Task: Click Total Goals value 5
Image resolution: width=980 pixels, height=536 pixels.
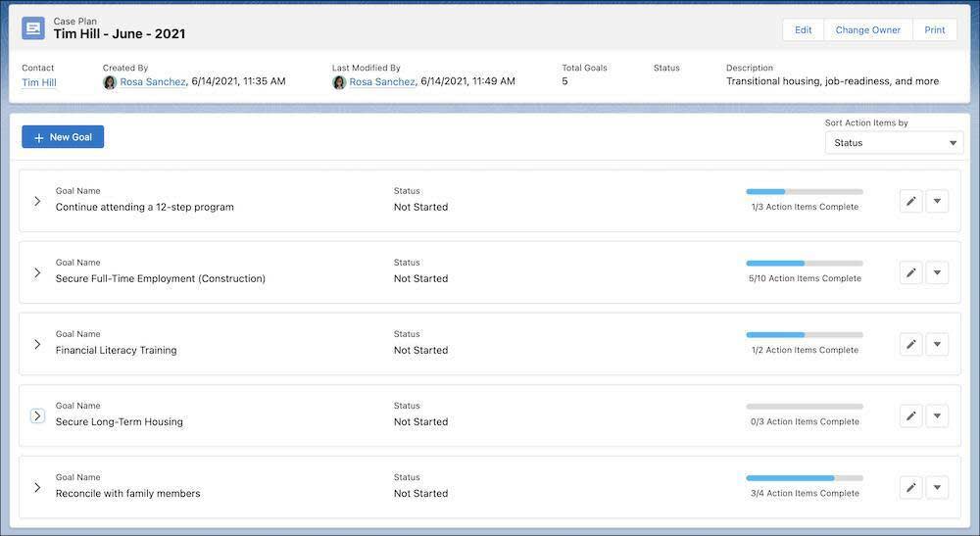Action: (565, 81)
